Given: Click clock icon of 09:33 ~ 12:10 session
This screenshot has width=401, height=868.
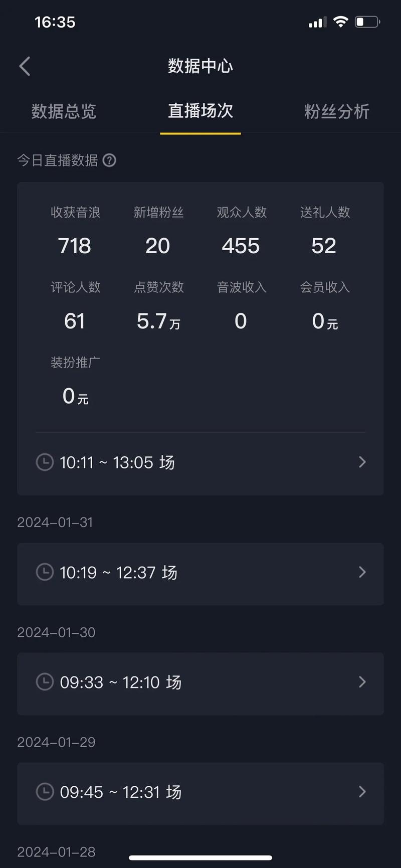Looking at the screenshot, I should click(x=45, y=682).
